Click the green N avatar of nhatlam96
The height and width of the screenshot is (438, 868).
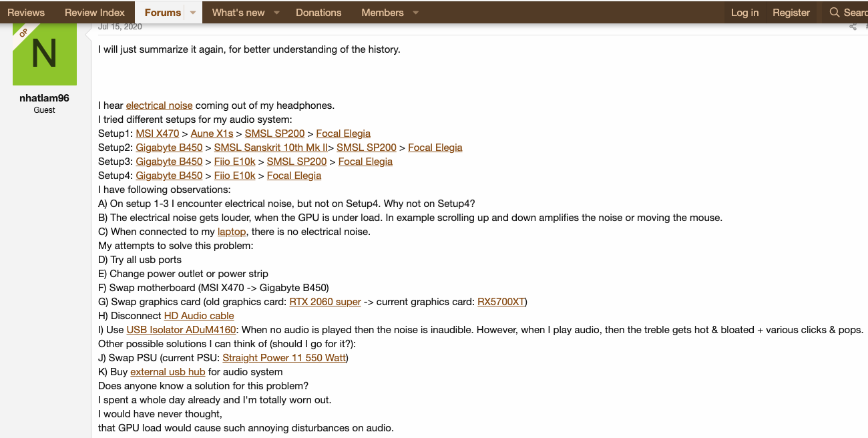click(x=45, y=55)
